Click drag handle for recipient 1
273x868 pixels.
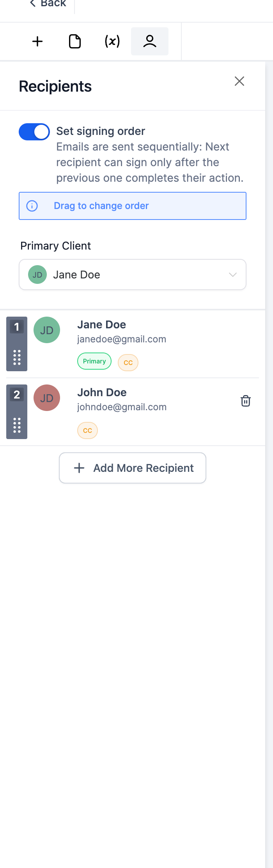17,357
